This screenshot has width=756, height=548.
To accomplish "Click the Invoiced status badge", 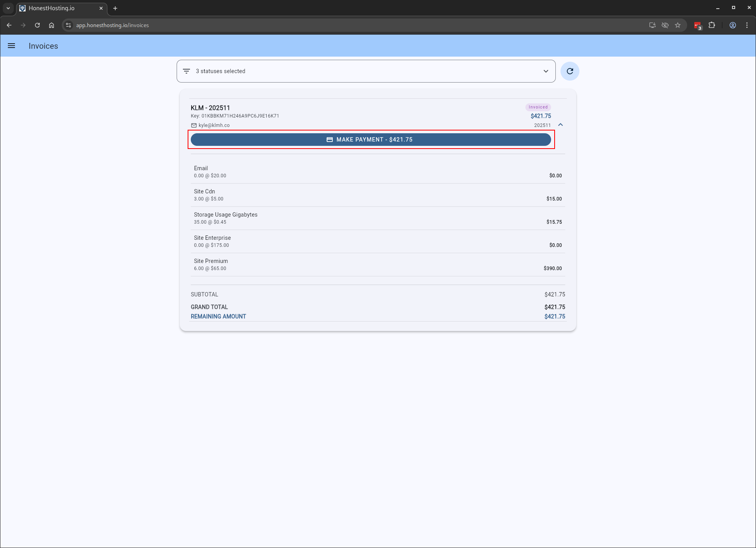I will [x=538, y=107].
